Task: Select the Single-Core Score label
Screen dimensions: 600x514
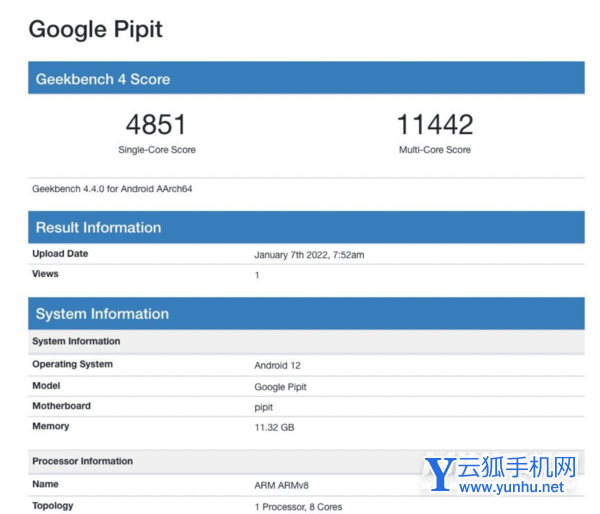Action: (157, 150)
